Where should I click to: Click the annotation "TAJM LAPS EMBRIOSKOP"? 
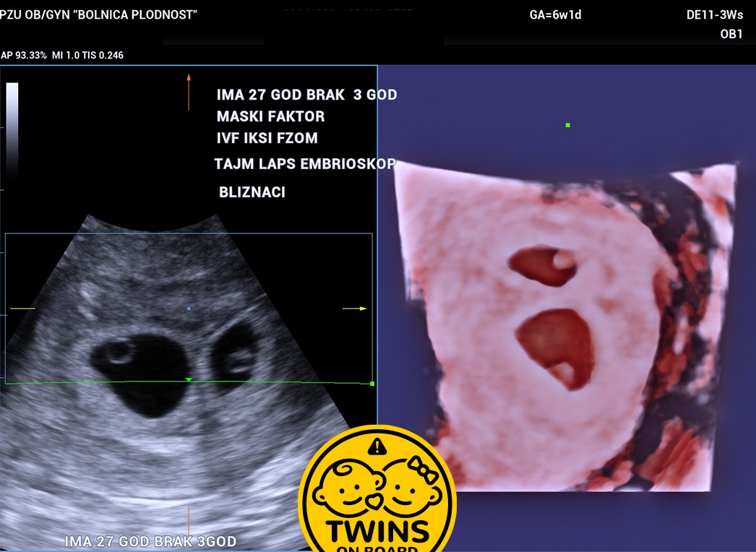tap(305, 164)
